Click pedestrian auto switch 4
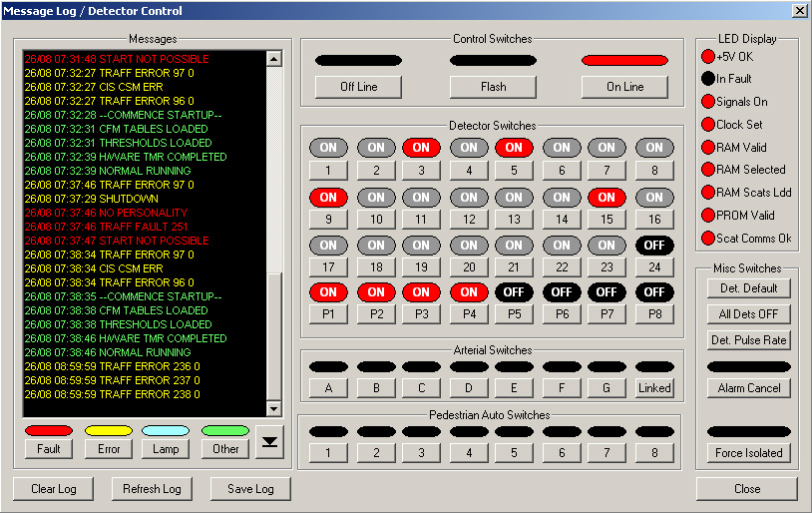Screen dimensions: 812x513 click(x=469, y=453)
